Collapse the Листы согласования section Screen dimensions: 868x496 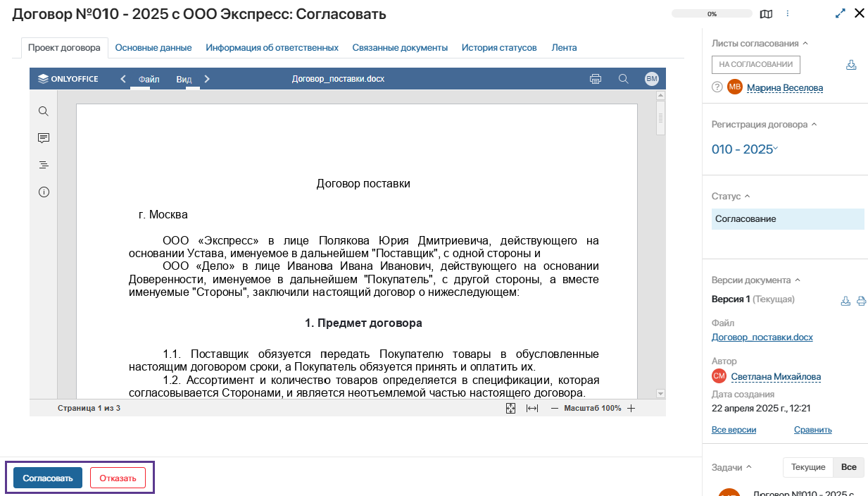tap(805, 44)
